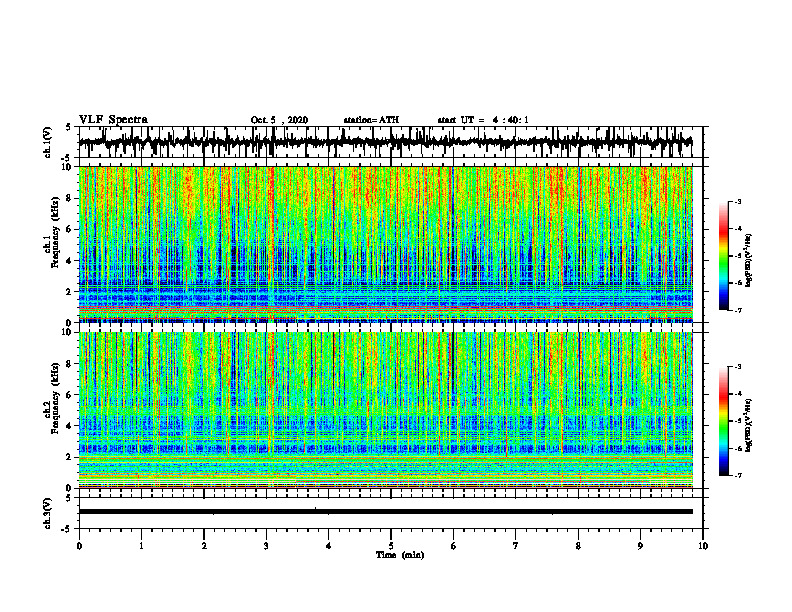Click the "1" tick on the time axis
The width and height of the screenshot is (792, 612).
(x=141, y=546)
